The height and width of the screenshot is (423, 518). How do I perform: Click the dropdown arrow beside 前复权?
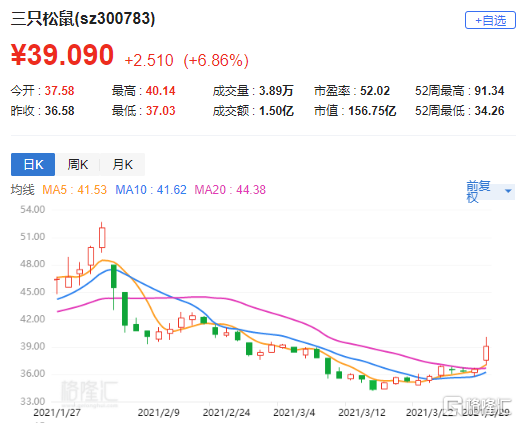click(x=508, y=191)
